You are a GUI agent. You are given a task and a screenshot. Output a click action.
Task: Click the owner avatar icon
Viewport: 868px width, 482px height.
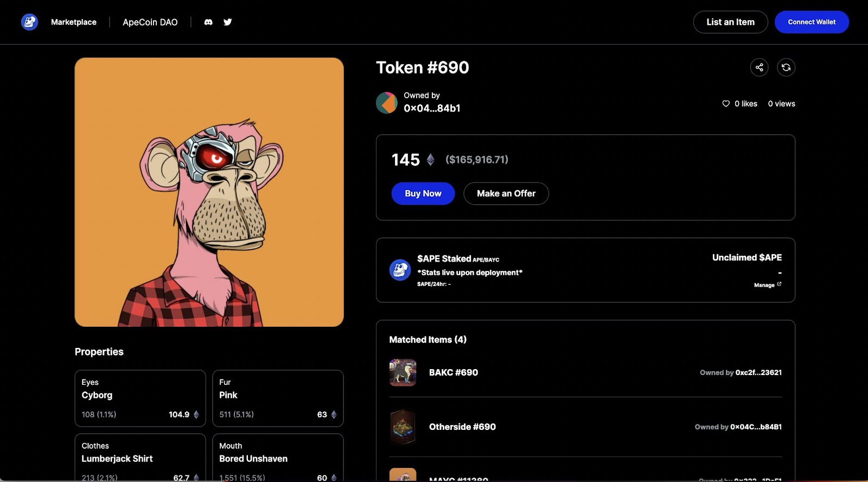tap(387, 103)
